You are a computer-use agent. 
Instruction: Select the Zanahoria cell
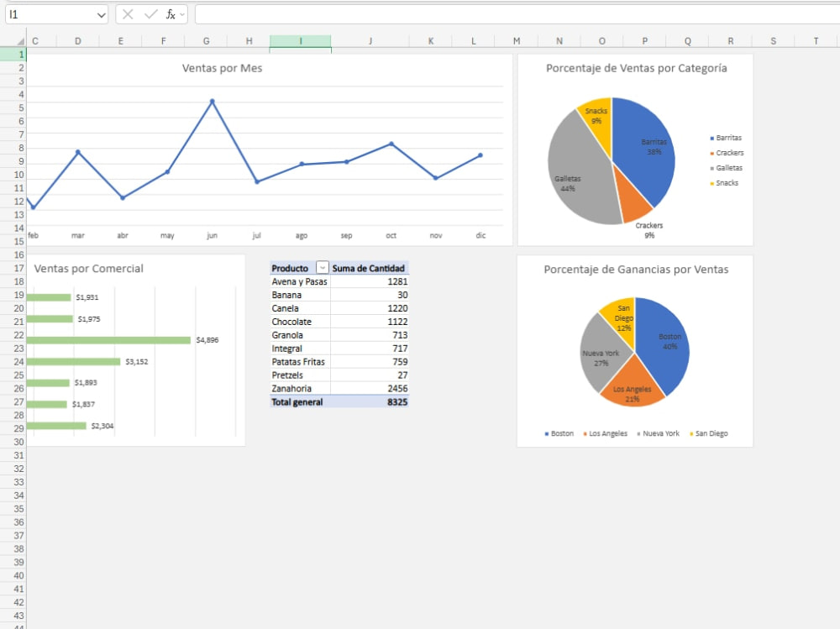[300, 389]
